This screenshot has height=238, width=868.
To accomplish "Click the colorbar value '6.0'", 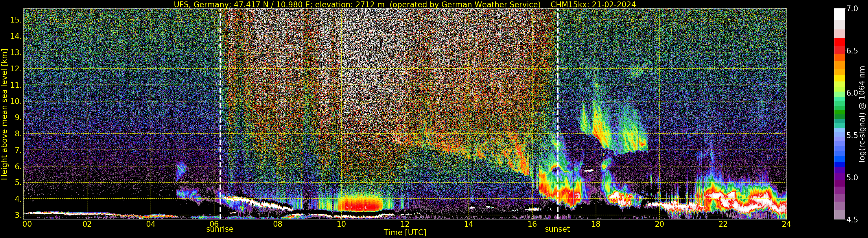I will click(852, 93).
